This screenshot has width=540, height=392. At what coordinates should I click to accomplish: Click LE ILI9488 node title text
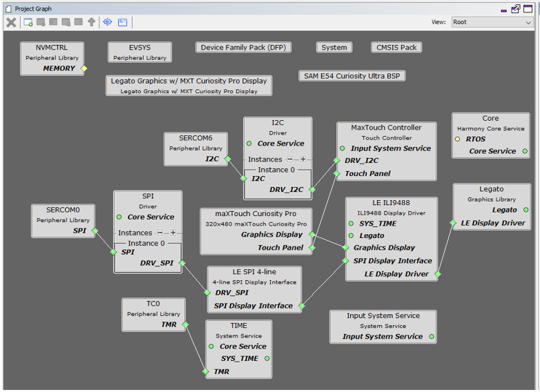392,203
